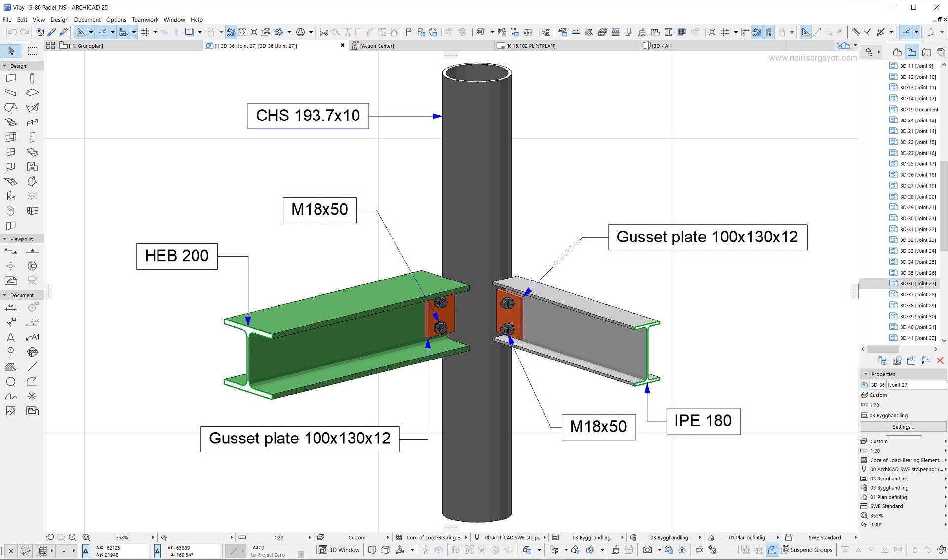Select the Arrow tool in toolbox
The image size is (948, 560).
(x=11, y=51)
